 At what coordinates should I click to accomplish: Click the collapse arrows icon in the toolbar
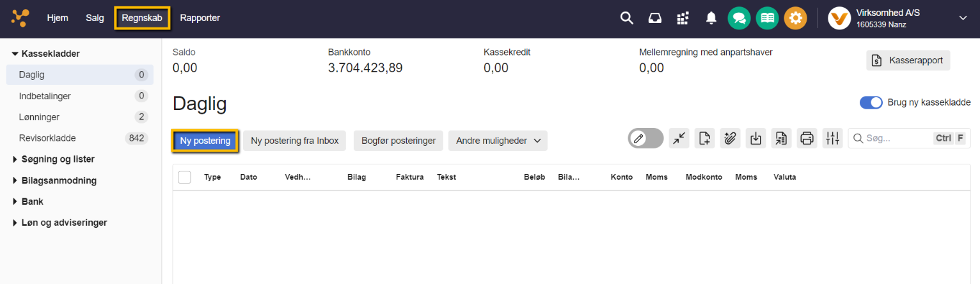coord(679,138)
